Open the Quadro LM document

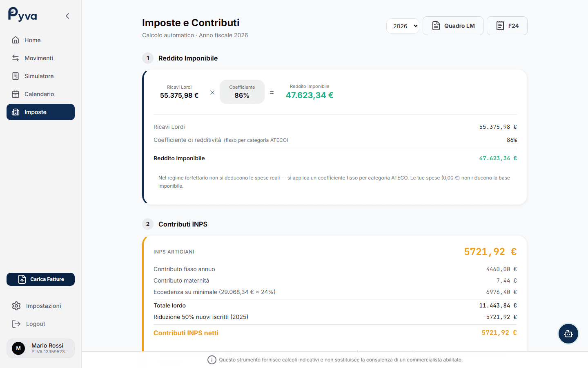point(453,26)
